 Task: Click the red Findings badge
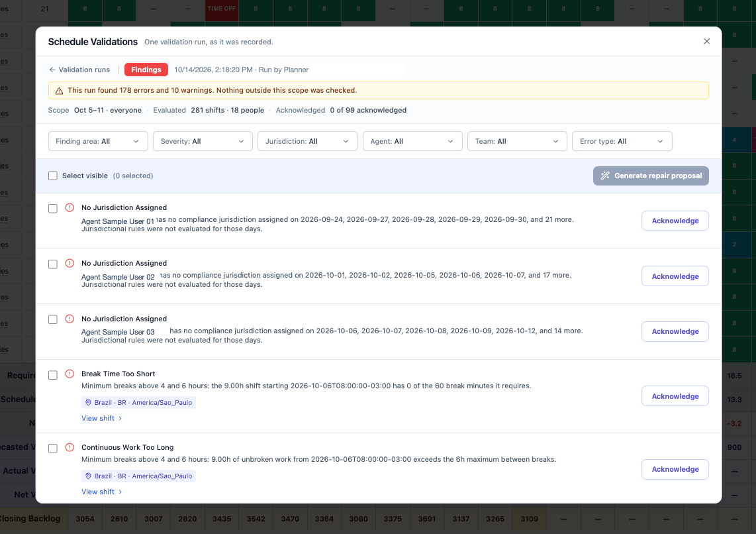coord(146,70)
